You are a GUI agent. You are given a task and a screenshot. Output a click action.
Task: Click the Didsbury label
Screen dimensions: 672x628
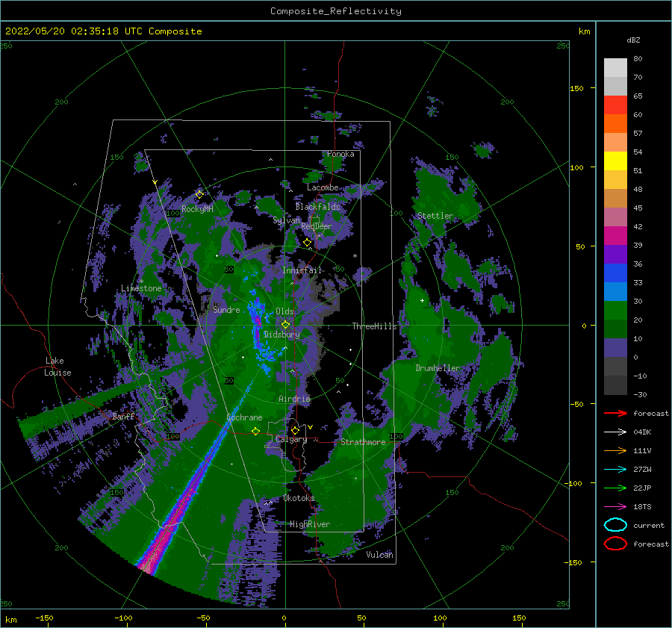click(x=282, y=335)
